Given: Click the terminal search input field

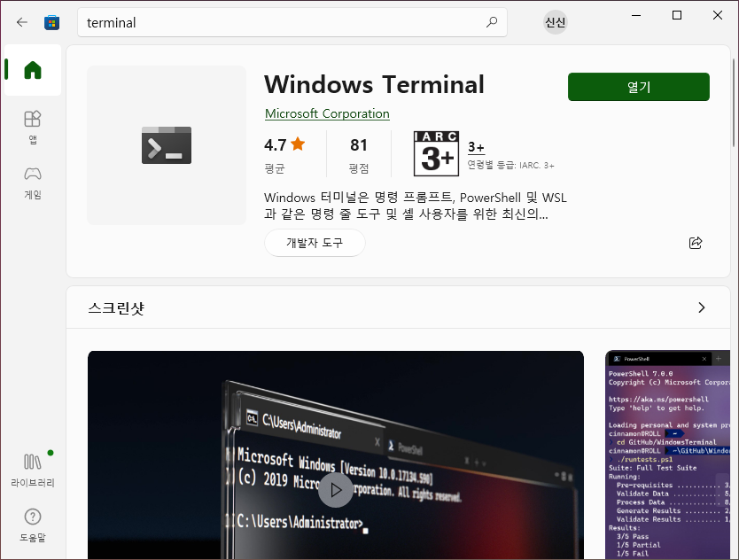Looking at the screenshot, I should tap(292, 22).
